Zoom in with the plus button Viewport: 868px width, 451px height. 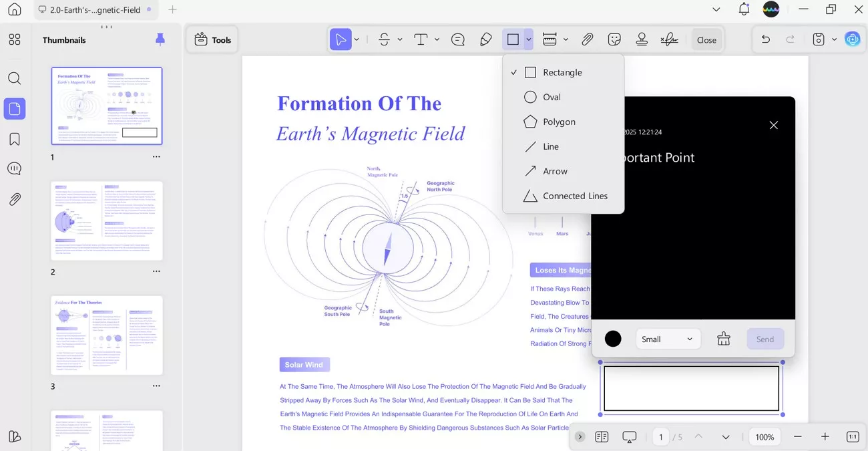click(825, 437)
